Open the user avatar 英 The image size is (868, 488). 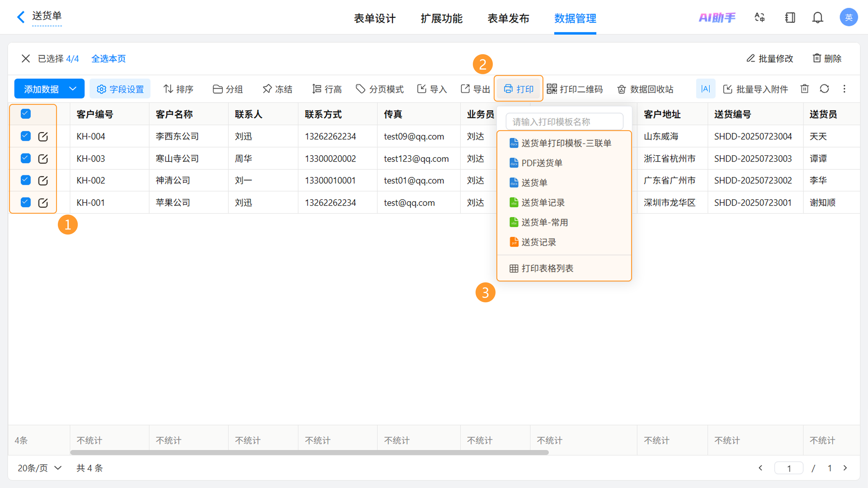(849, 17)
